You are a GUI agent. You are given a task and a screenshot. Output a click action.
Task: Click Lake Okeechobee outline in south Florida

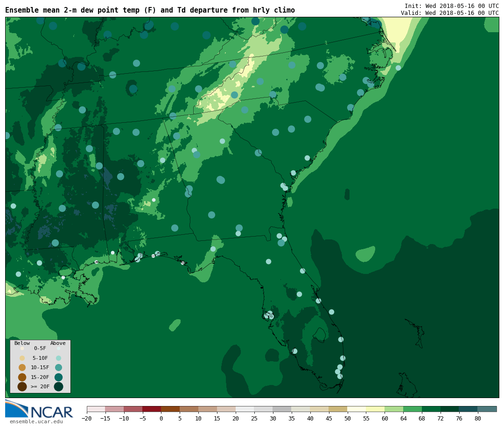[x=320, y=335]
